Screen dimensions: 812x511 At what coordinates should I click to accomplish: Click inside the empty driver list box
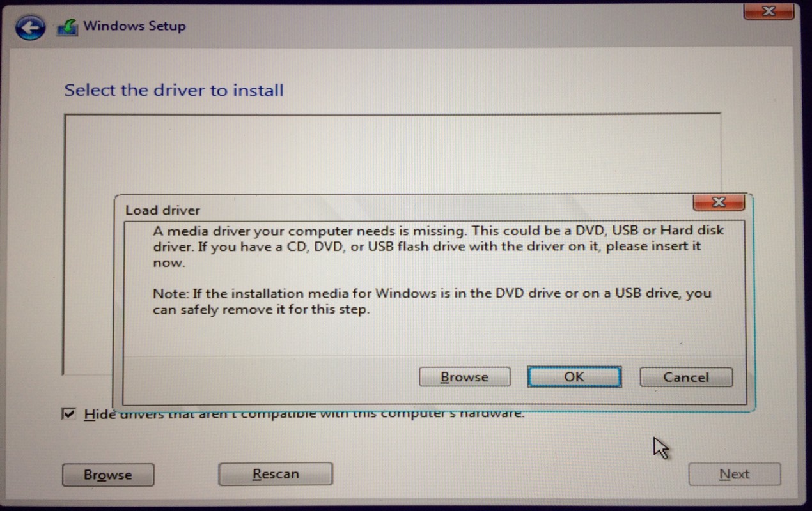pos(391,153)
